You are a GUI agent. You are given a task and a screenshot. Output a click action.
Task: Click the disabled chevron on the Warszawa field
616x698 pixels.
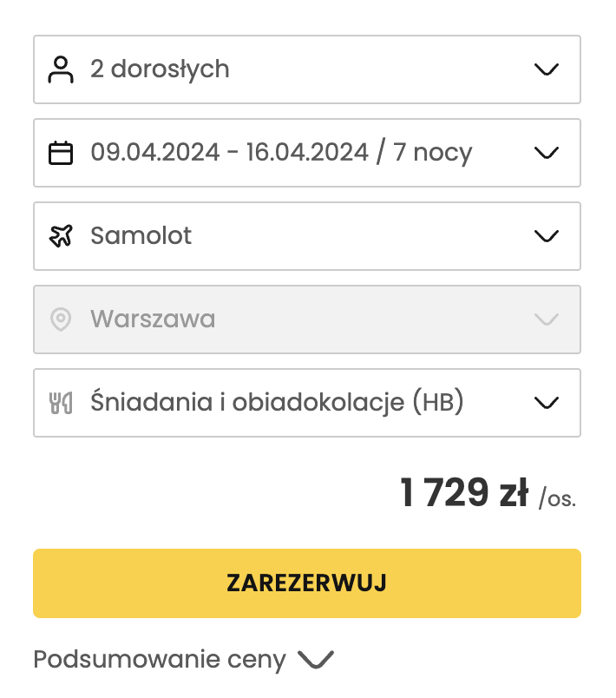pyautogui.click(x=547, y=319)
